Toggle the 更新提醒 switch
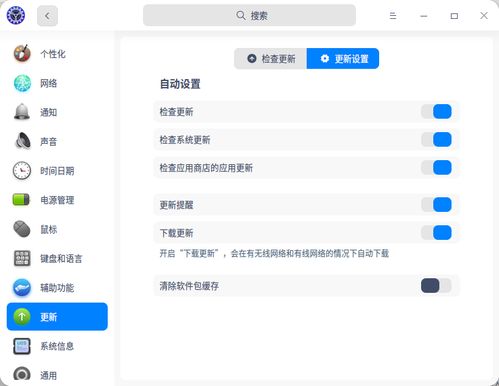 coord(436,204)
